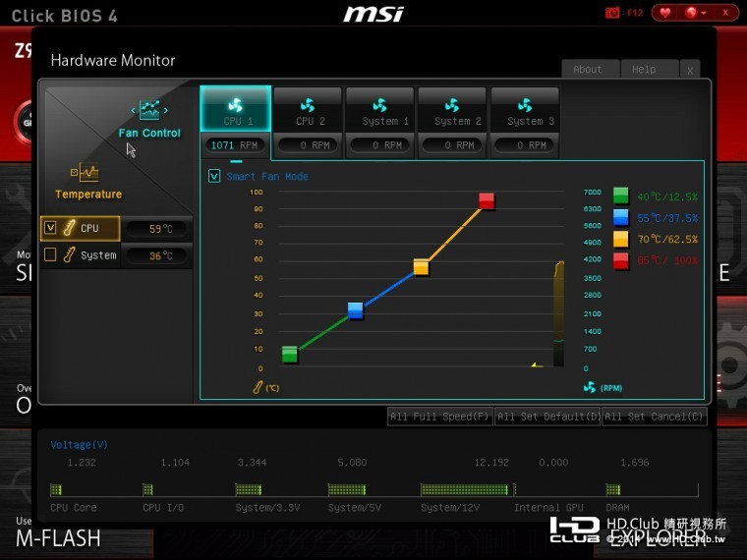This screenshot has height=560, width=747.
Task: Select the CPU 1 fan tab
Action: coord(236,109)
